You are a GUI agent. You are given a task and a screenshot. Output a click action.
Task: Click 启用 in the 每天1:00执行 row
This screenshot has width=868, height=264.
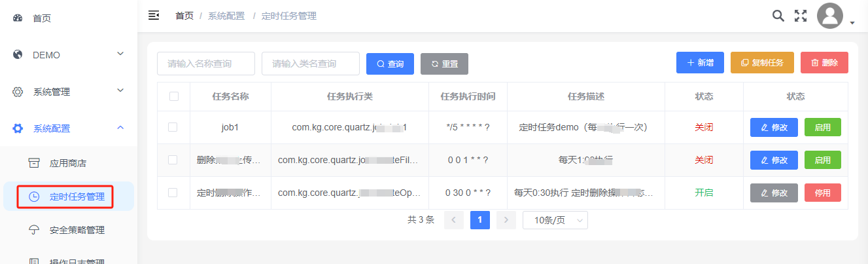pyautogui.click(x=823, y=160)
